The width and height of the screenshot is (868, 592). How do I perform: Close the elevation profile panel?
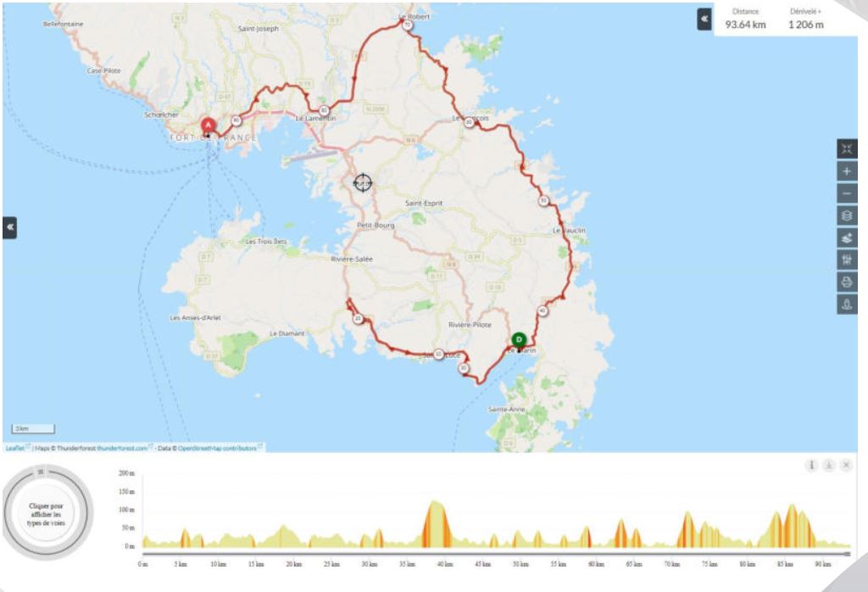click(x=846, y=465)
